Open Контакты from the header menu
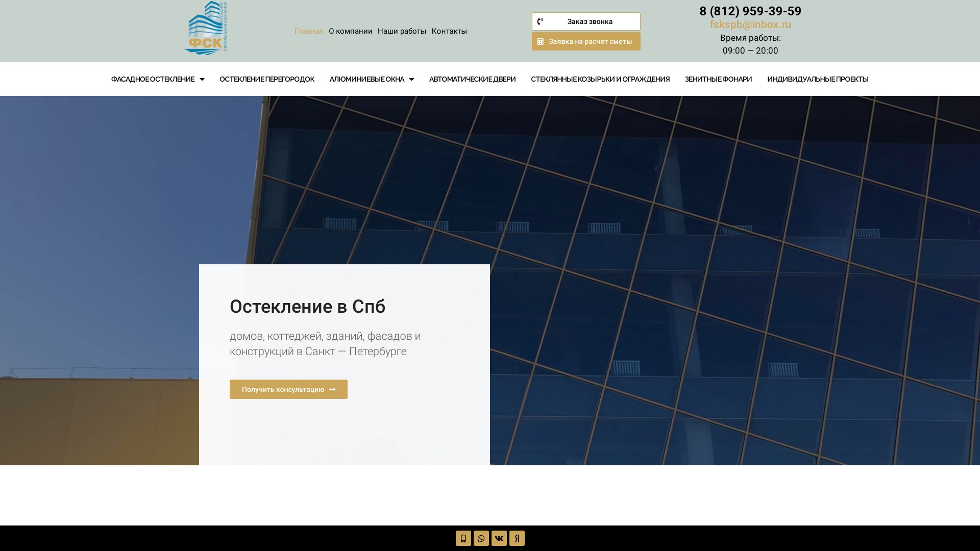 coord(449,31)
